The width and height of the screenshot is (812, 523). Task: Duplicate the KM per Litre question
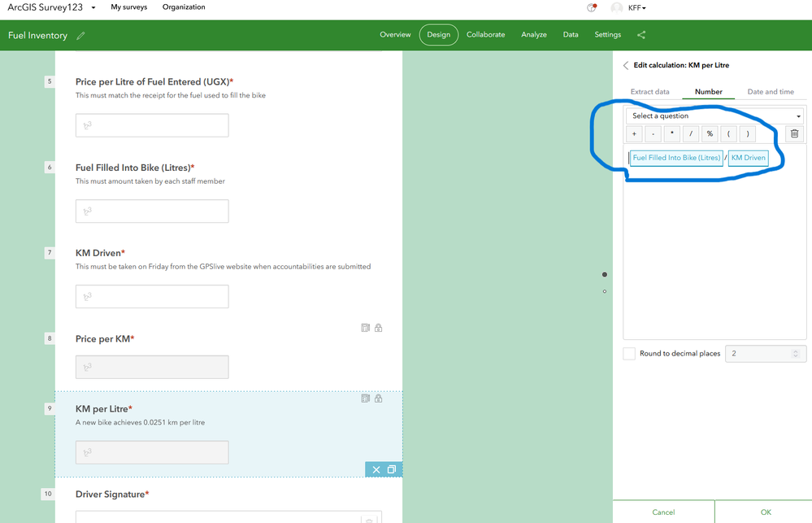(x=392, y=469)
